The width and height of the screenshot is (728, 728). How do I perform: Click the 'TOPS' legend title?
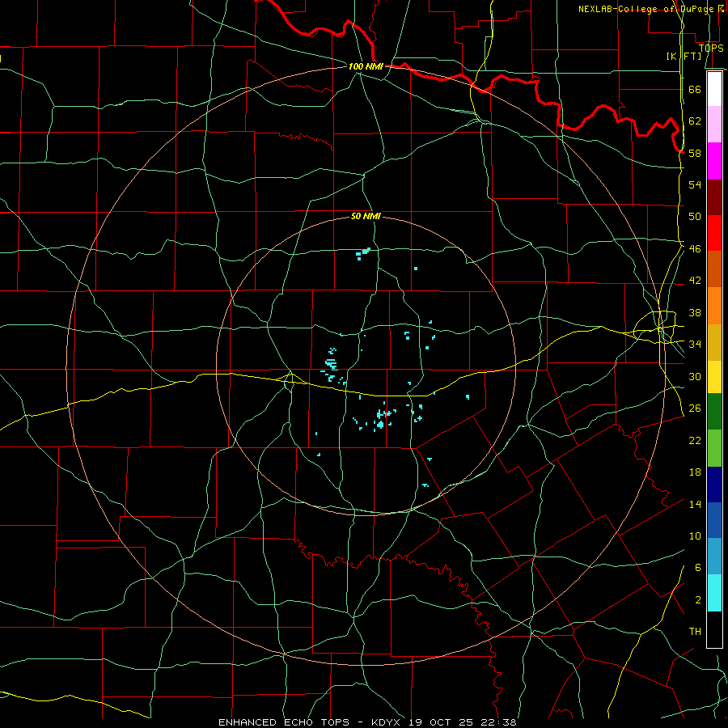711,49
